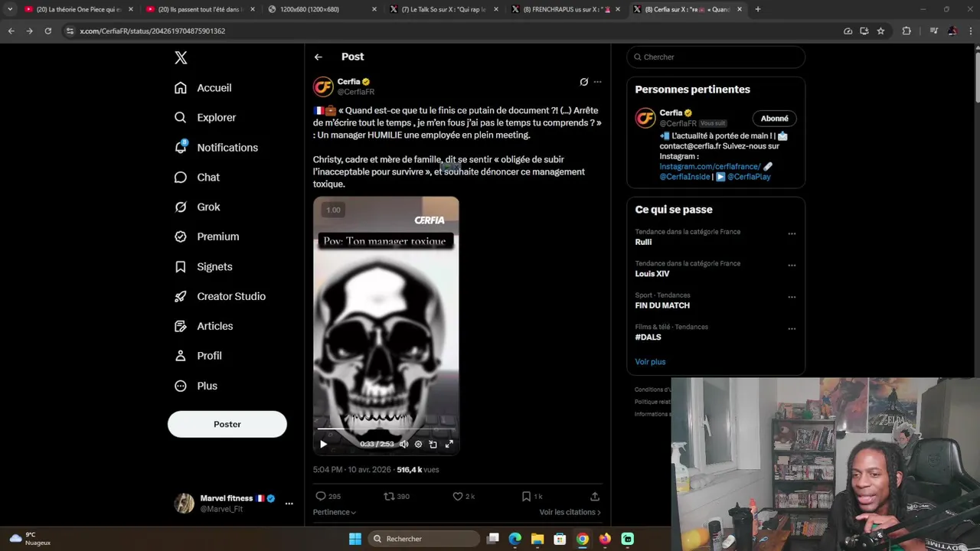Open the Rulli trend

pos(643,242)
